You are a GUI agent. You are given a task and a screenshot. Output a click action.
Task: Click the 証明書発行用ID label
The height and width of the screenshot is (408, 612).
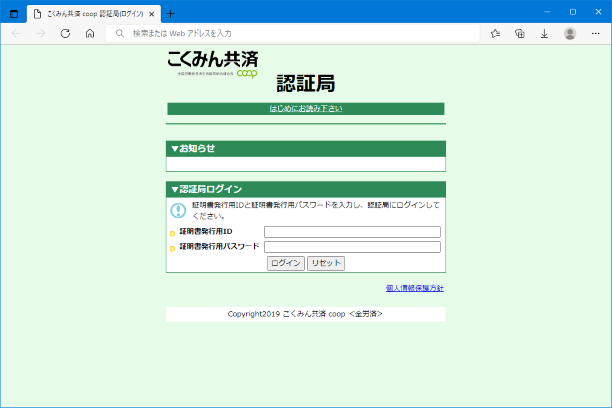point(206,232)
